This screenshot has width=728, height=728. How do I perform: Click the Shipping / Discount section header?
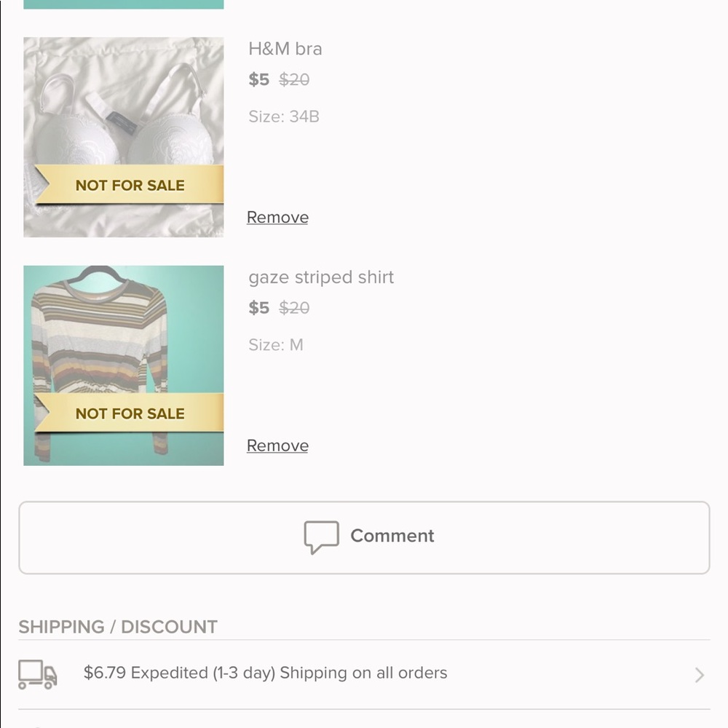(x=118, y=627)
